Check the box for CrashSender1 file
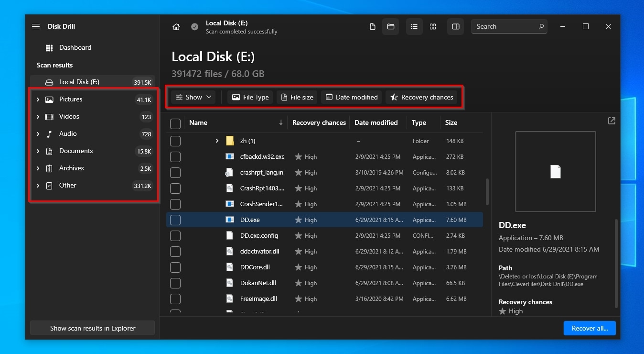The width and height of the screenshot is (644, 354). click(175, 204)
